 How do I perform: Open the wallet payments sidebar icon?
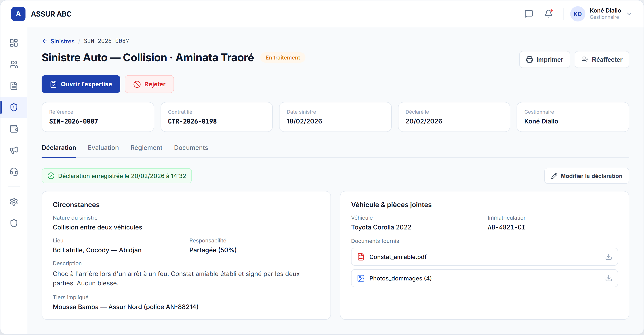pyautogui.click(x=14, y=129)
